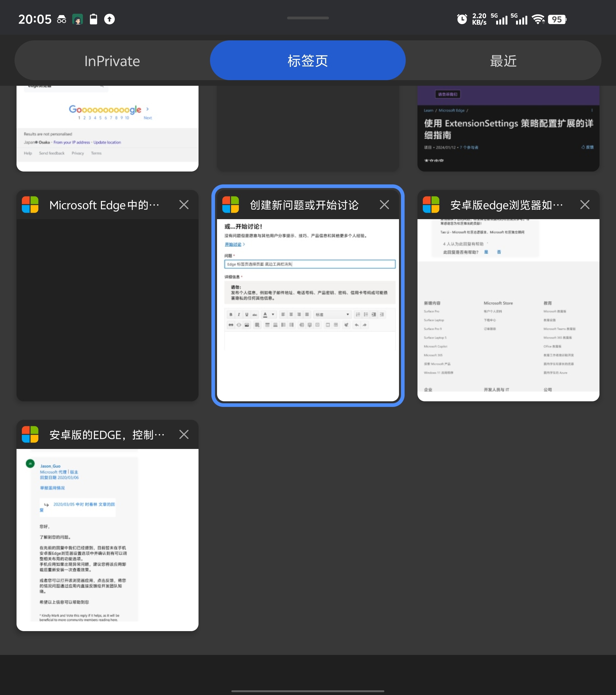Open the Google results tab preview
616x695 pixels.
coord(107,129)
